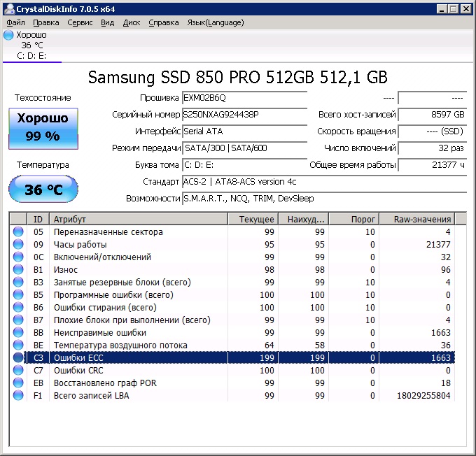Click the status orb for attribute B7
This screenshot has height=456, width=476.
click(18, 320)
